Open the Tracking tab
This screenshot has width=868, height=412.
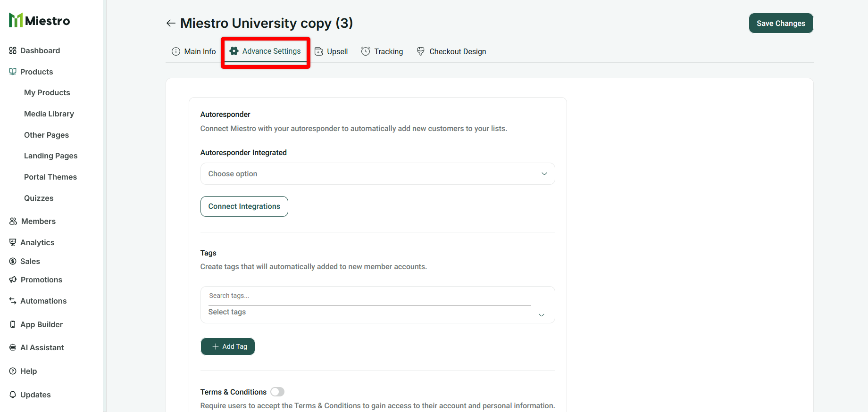tap(382, 51)
